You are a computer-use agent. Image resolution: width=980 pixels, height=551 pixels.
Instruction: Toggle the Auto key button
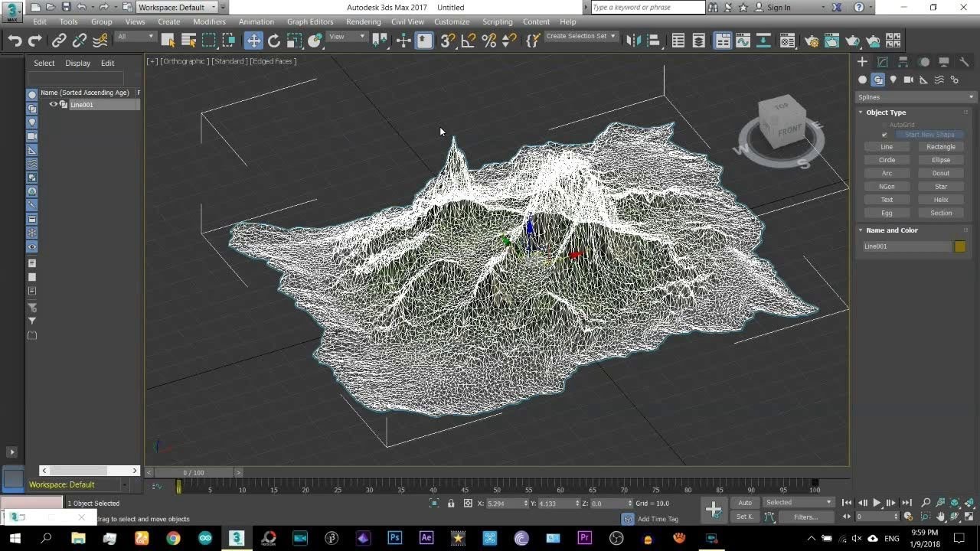tap(745, 503)
